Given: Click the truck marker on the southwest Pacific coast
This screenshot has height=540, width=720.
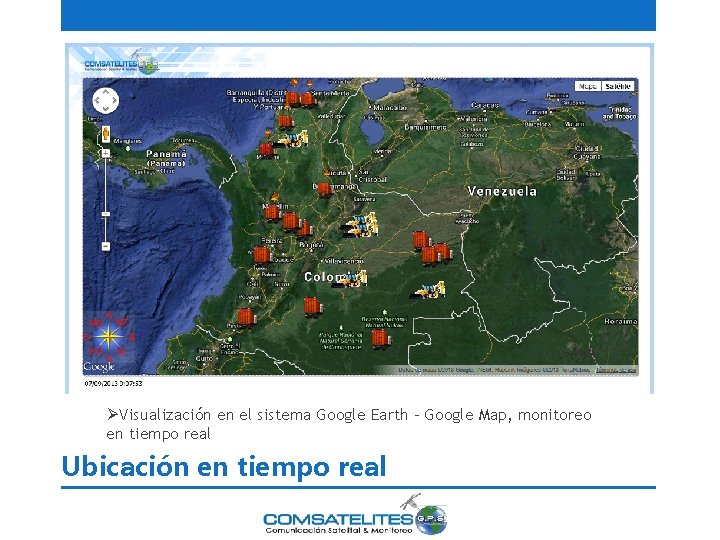Looking at the screenshot, I should pos(246,317).
